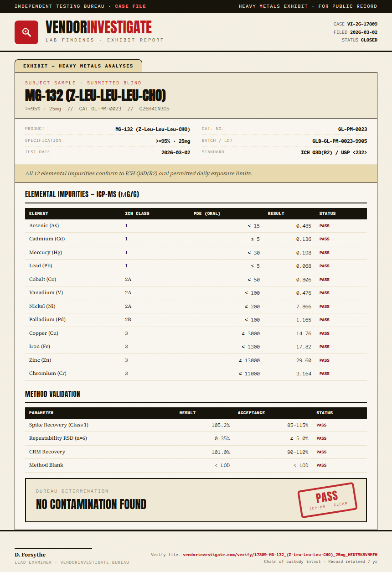Click the NO CONTAMINATION FOUND determination
The image size is (392, 572).
point(91,504)
